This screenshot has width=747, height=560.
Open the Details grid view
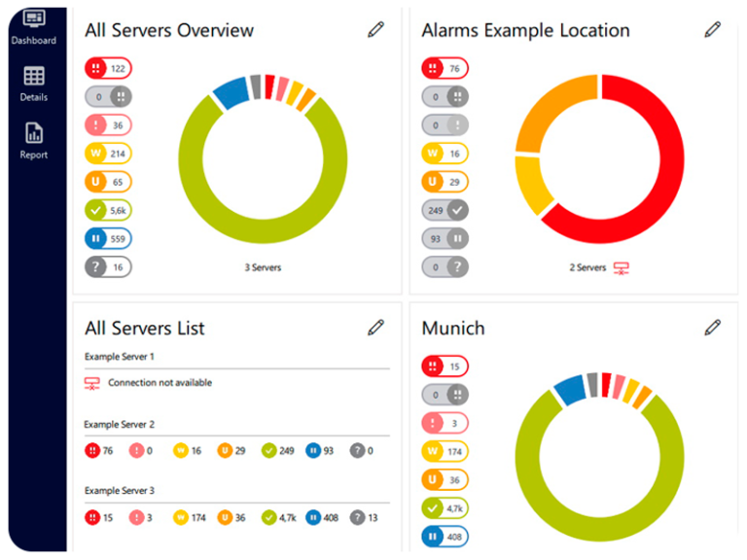tap(33, 84)
